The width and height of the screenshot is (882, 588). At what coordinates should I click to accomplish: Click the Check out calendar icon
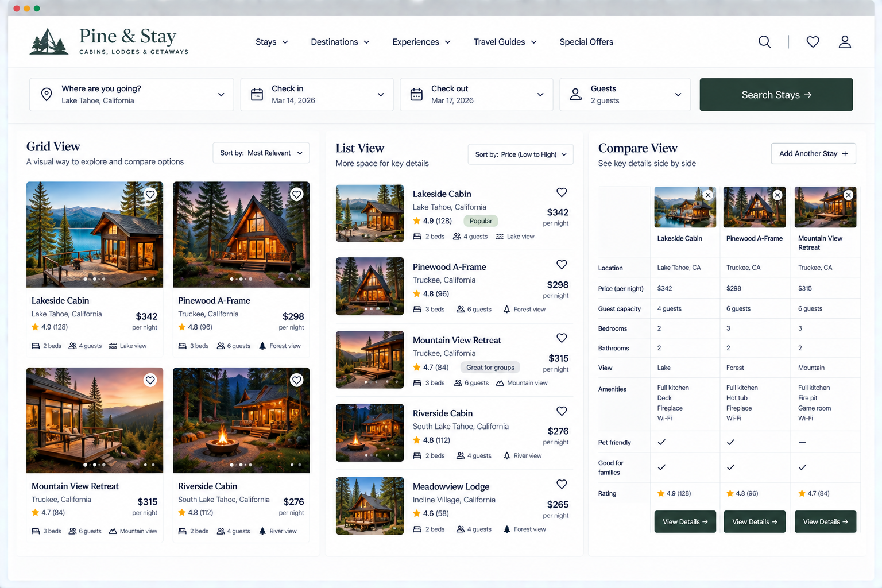(416, 94)
